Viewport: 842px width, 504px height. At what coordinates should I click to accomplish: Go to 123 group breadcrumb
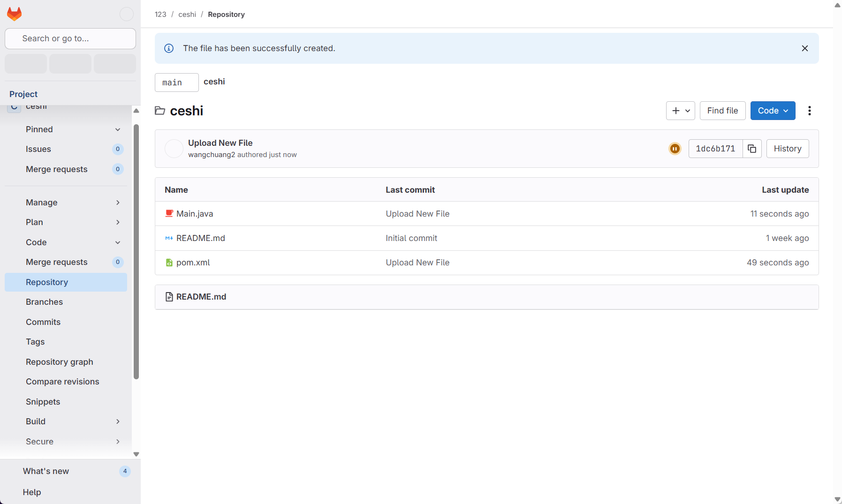pos(160,15)
